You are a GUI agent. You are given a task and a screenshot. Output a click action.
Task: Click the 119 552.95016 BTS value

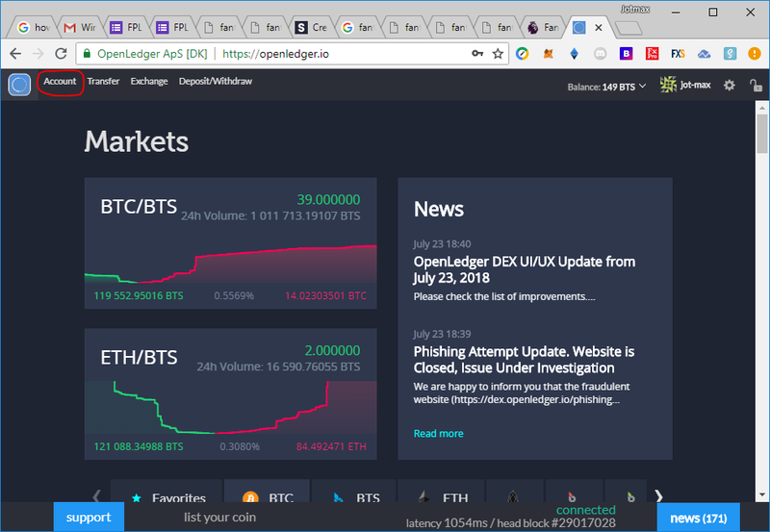pos(139,295)
